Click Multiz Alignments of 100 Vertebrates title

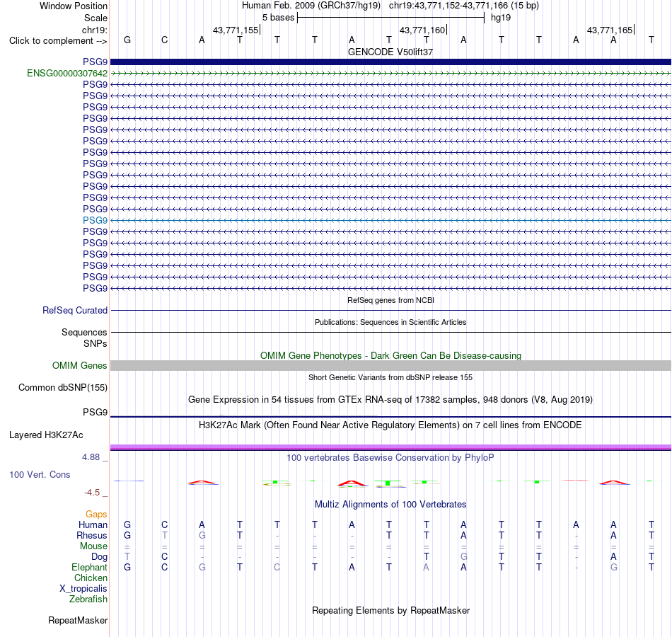[x=390, y=505]
